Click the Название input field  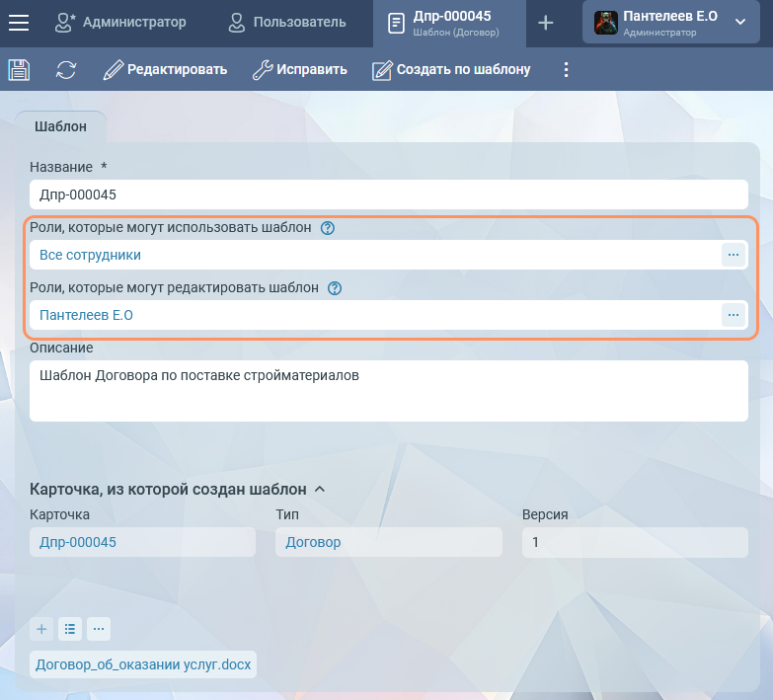[388, 194]
